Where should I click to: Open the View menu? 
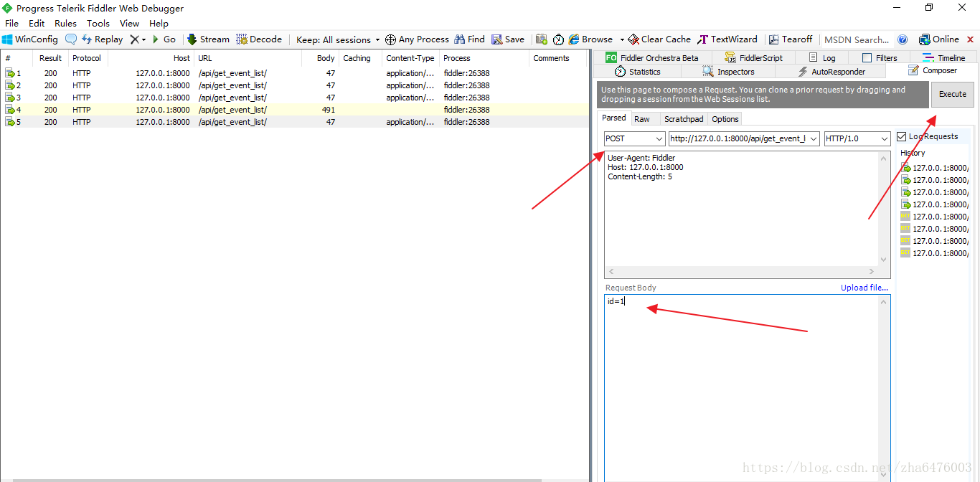pos(130,23)
